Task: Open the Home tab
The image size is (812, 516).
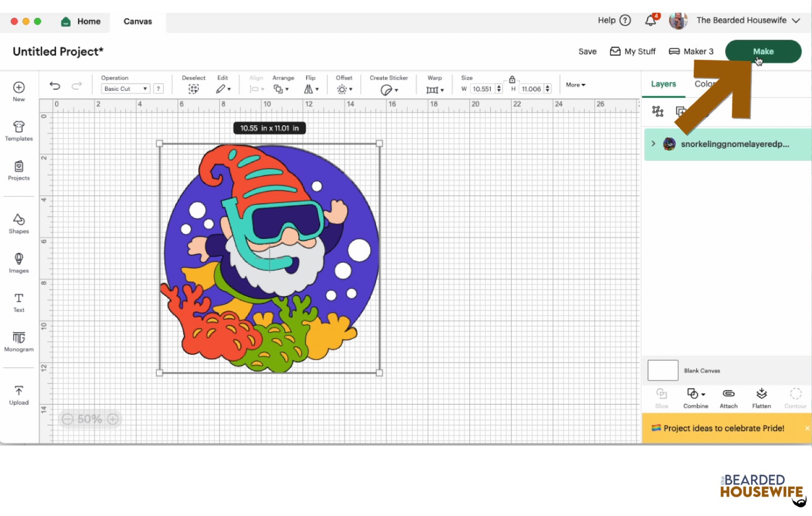Action: pyautogui.click(x=81, y=21)
